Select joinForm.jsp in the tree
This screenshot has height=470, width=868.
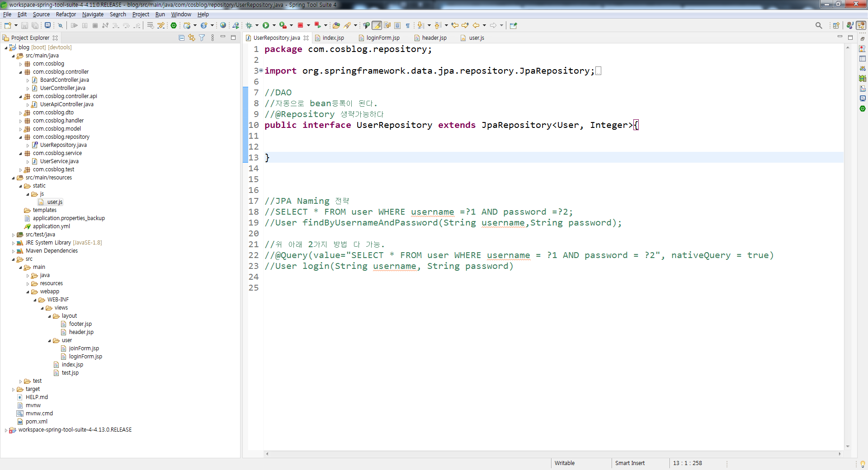[x=84, y=348]
